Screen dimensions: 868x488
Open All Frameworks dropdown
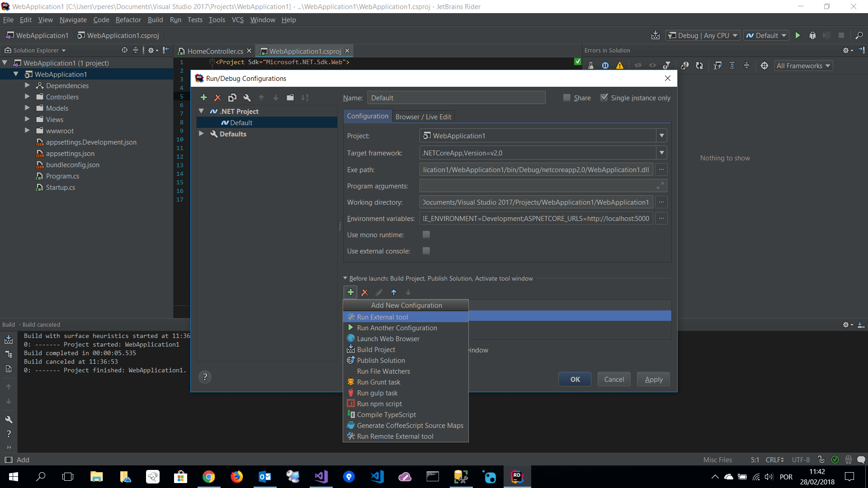pos(803,66)
